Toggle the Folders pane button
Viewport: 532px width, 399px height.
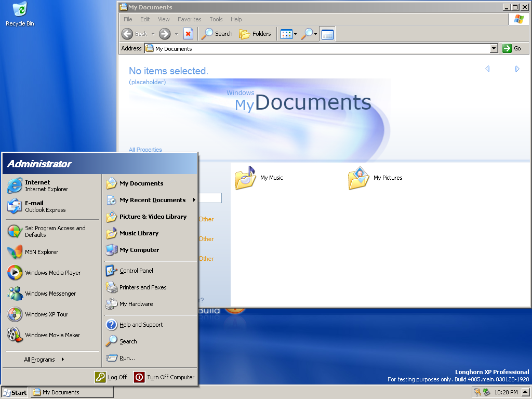coord(255,34)
